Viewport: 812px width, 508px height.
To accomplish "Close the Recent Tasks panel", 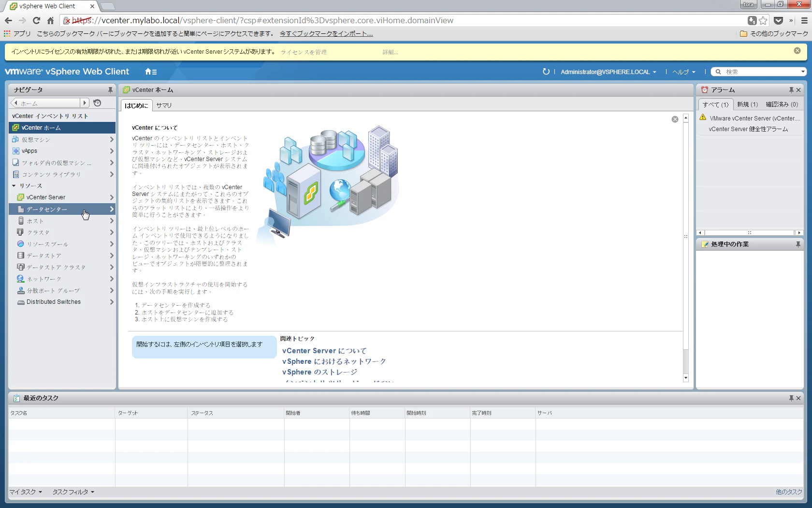I will pos(798,398).
